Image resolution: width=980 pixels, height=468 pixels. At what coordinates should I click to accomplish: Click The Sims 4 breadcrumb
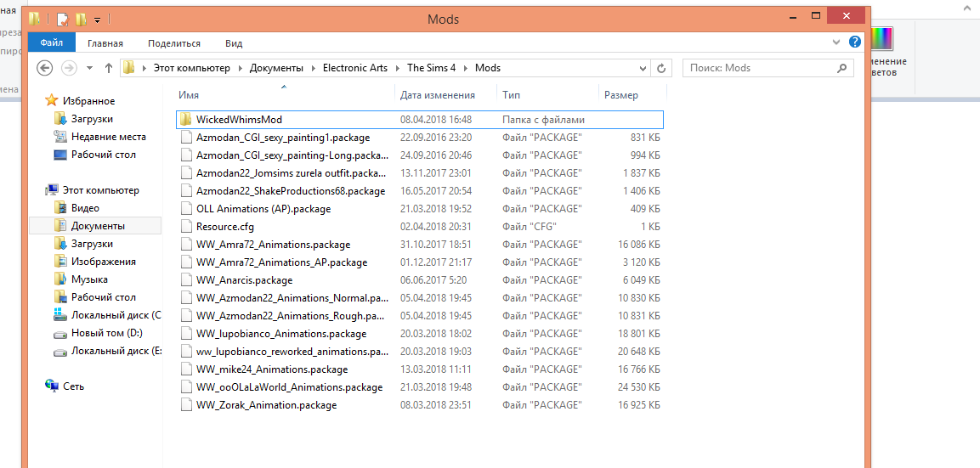coord(433,68)
